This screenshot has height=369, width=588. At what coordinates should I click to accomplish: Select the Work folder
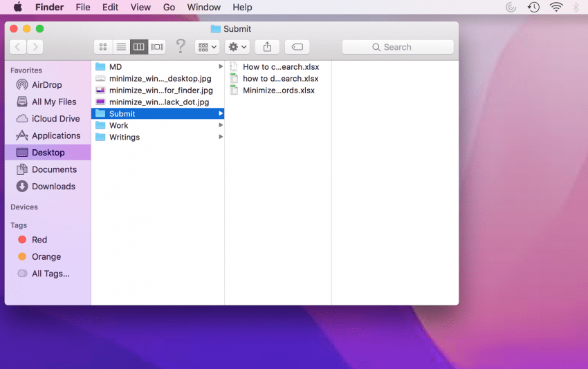point(158,125)
